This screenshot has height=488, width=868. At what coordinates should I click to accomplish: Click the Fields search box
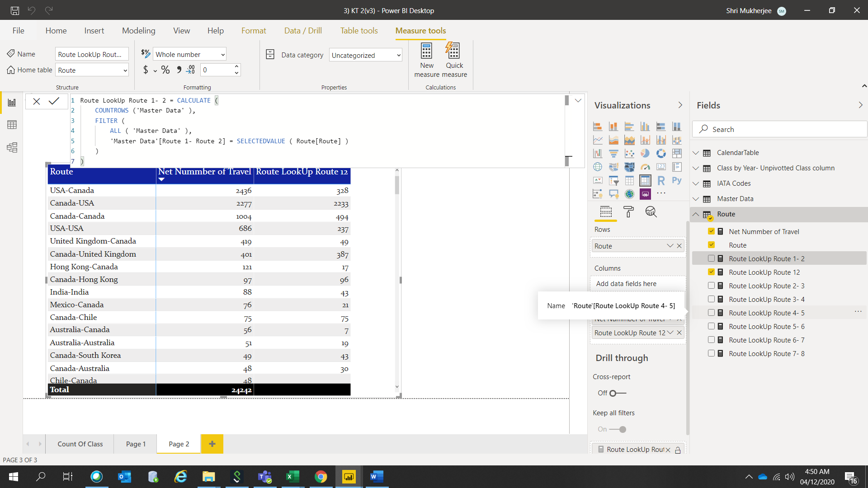(x=779, y=129)
